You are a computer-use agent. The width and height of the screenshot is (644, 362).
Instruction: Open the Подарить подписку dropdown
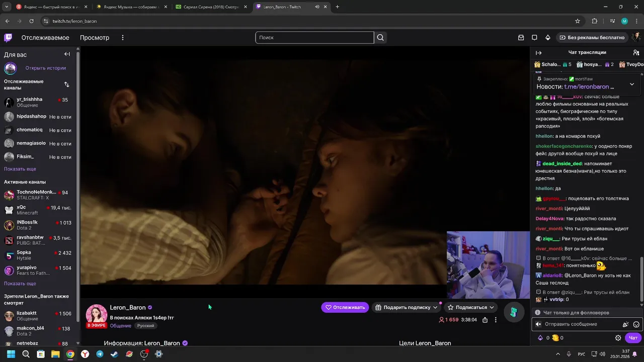coord(407,307)
